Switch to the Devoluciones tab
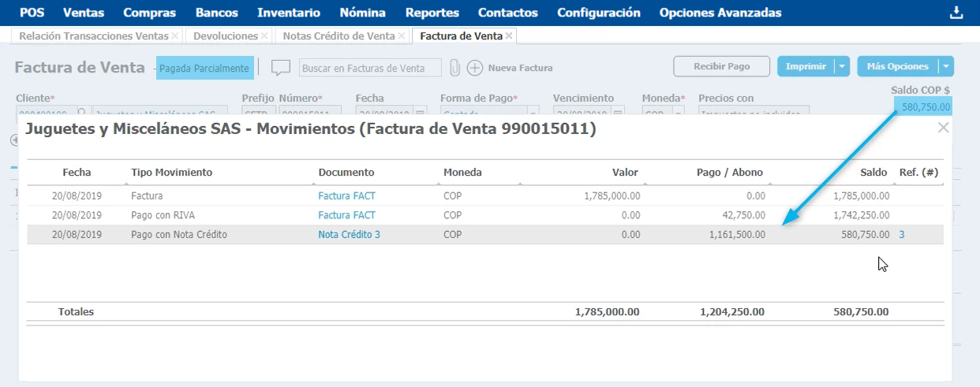The image size is (980, 387). 225,36
